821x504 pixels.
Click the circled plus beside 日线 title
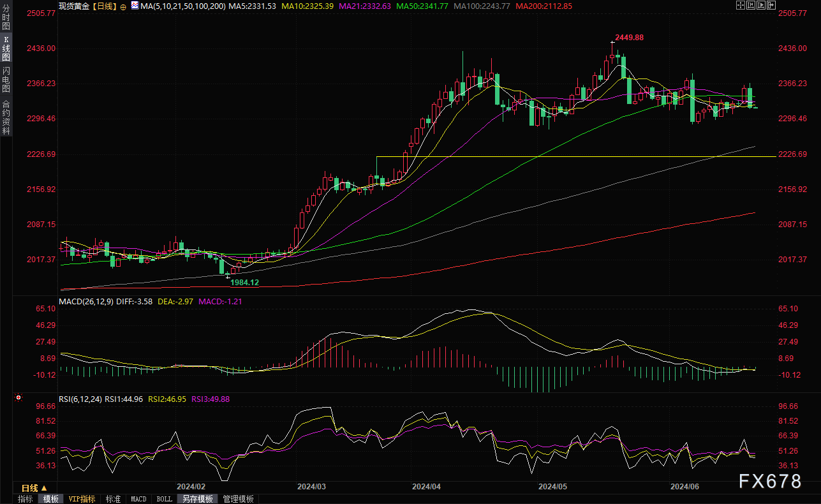point(123,6)
